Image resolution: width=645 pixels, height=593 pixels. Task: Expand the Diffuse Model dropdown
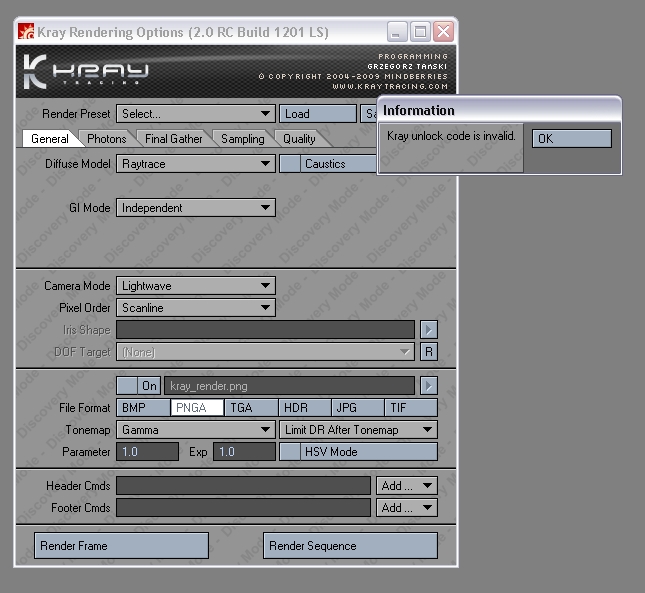click(195, 164)
